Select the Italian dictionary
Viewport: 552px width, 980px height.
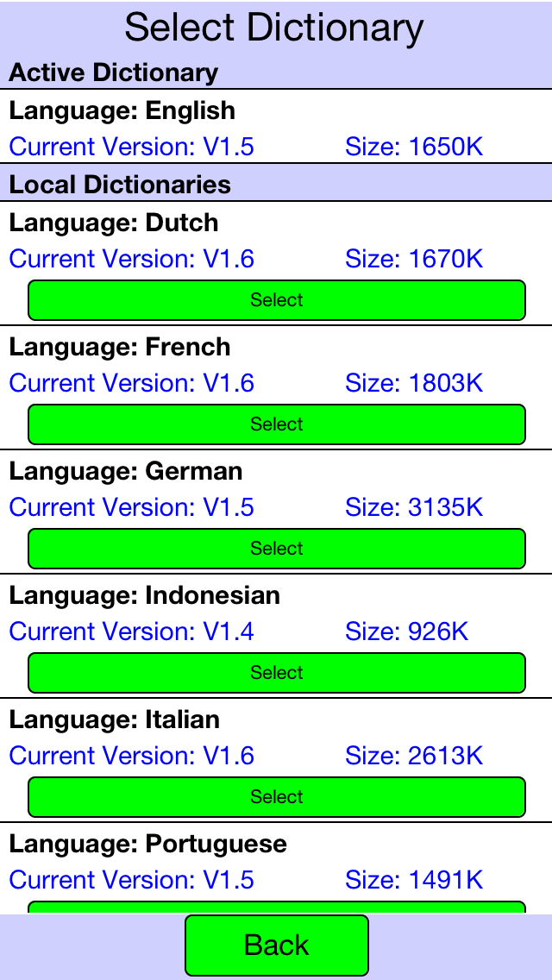click(x=276, y=797)
